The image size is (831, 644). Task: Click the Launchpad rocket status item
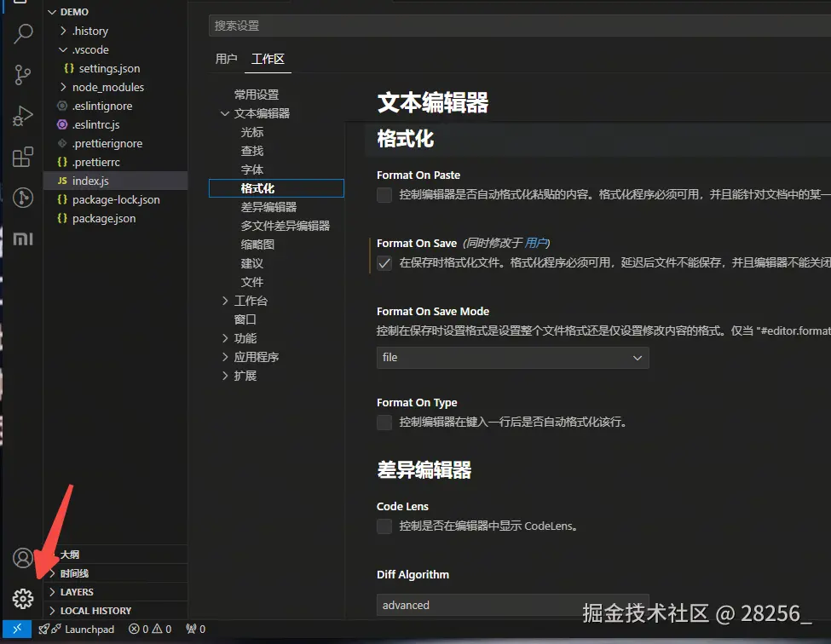pyautogui.click(x=77, y=630)
